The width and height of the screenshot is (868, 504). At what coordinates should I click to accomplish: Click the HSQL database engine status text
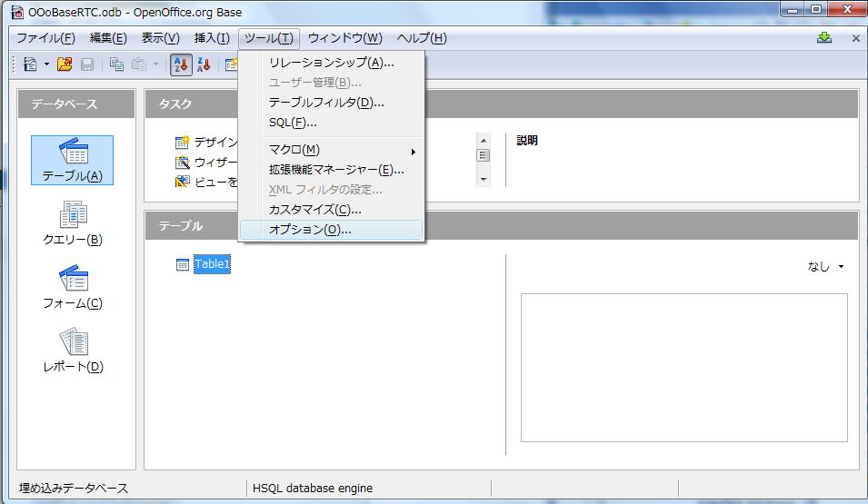tap(313, 488)
